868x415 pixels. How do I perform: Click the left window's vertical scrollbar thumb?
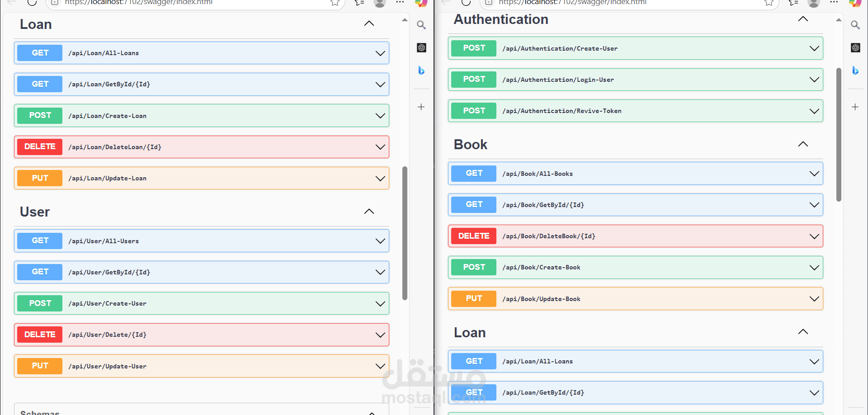point(405,233)
